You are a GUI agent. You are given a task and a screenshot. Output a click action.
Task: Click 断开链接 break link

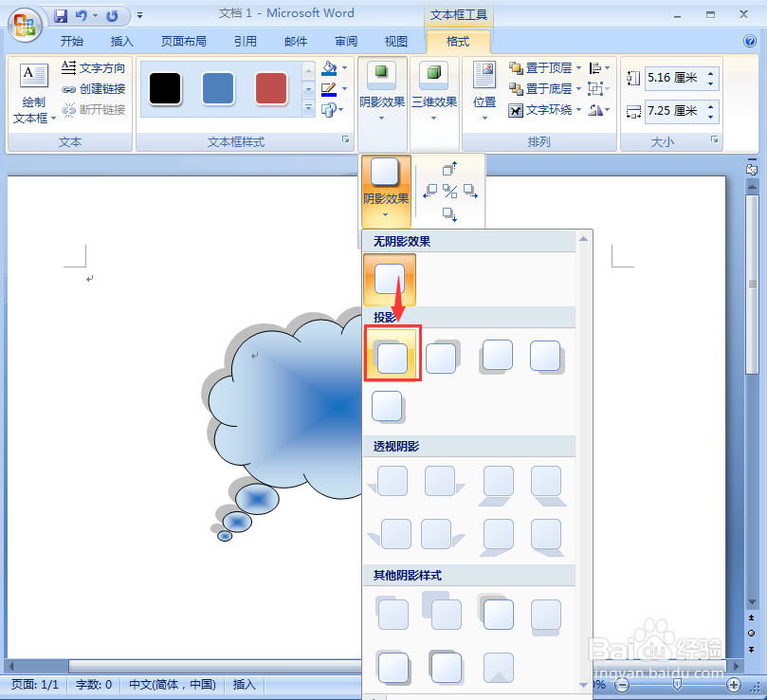(x=94, y=110)
